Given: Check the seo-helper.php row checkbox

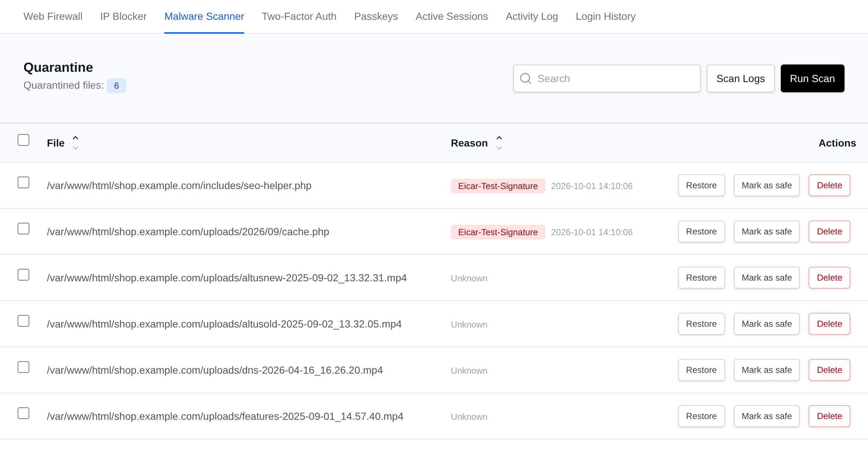Looking at the screenshot, I should (x=23, y=182).
